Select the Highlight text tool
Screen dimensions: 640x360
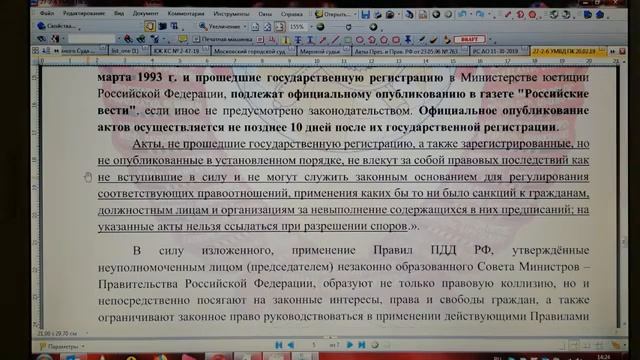(x=285, y=40)
